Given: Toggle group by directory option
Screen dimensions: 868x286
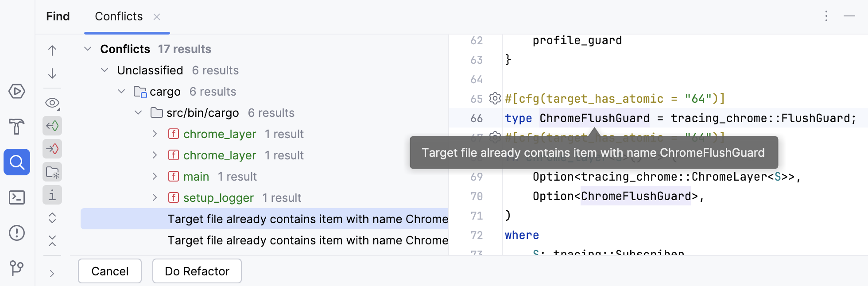Looking at the screenshot, I should 52,172.
